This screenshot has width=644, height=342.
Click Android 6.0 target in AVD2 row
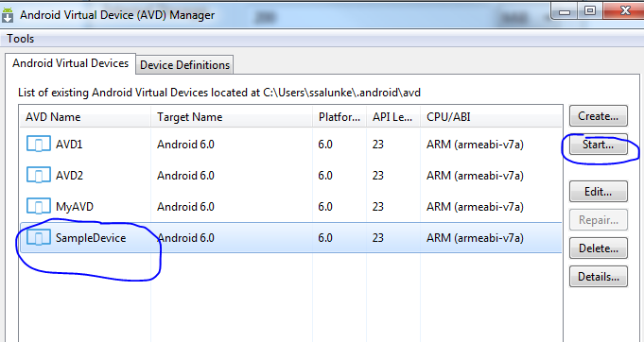185,176
